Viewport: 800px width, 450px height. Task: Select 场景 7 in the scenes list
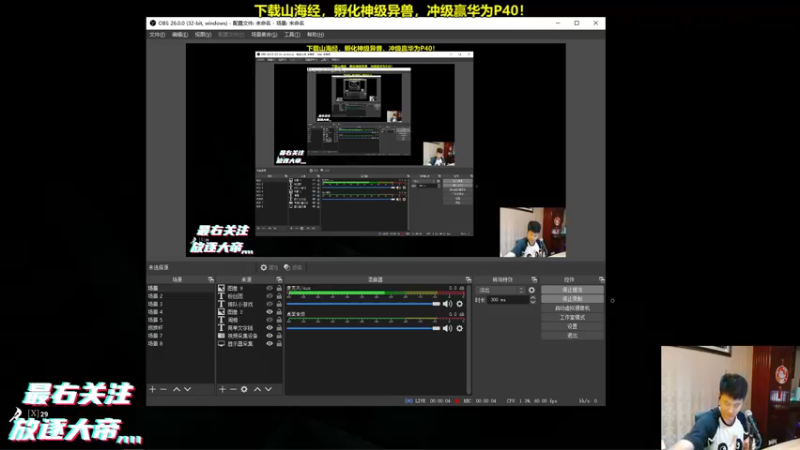point(180,336)
